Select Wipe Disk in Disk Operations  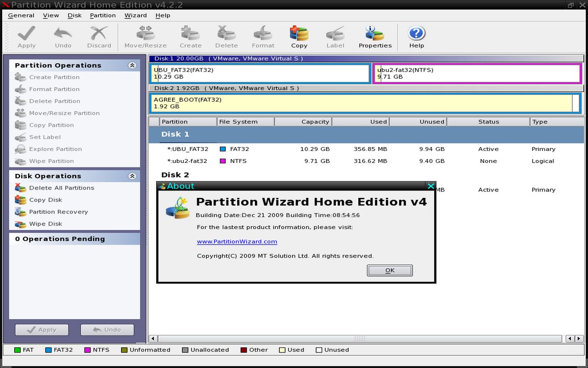pos(45,224)
